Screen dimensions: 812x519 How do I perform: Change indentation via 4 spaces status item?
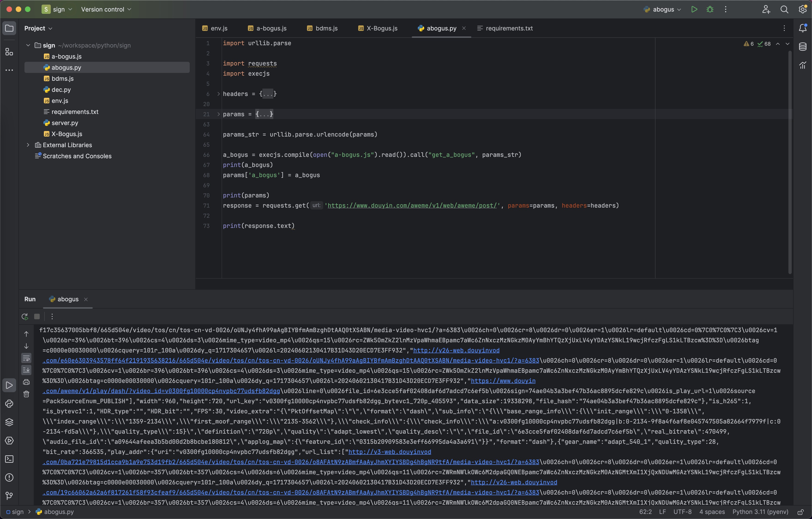coord(712,512)
